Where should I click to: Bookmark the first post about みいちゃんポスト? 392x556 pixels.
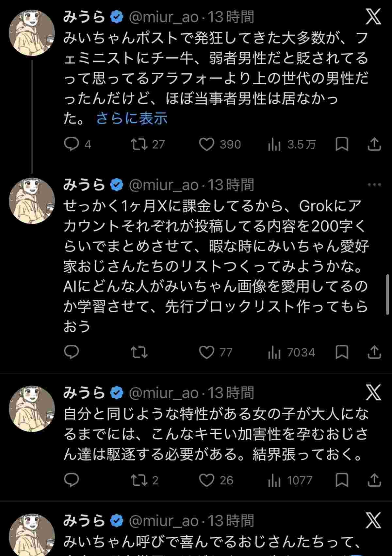point(342,144)
